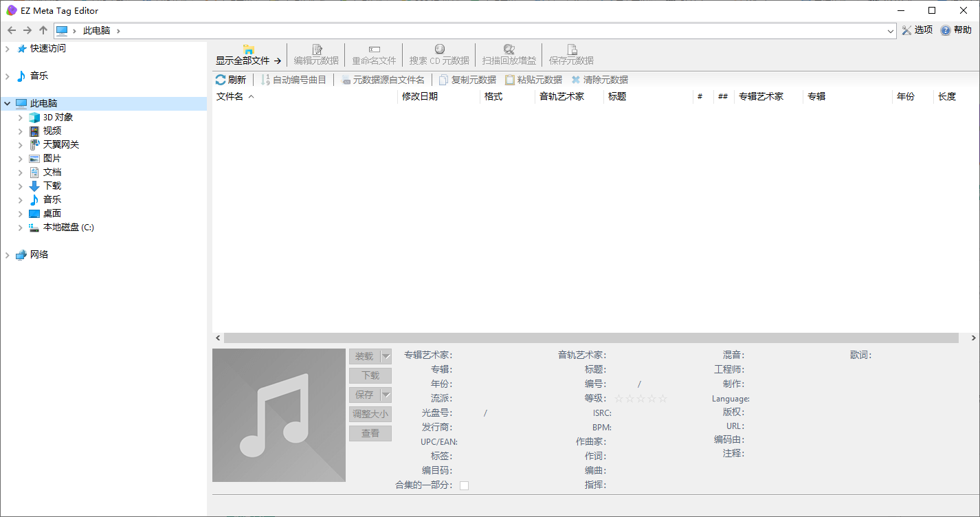The image size is (980, 517).
Task: Open 选项 (Options) settings
Action: pos(917,30)
